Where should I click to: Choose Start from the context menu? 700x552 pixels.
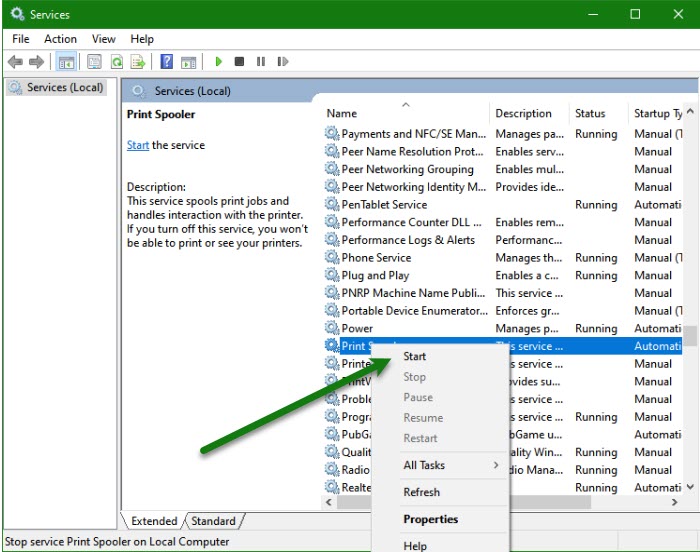[x=415, y=356]
